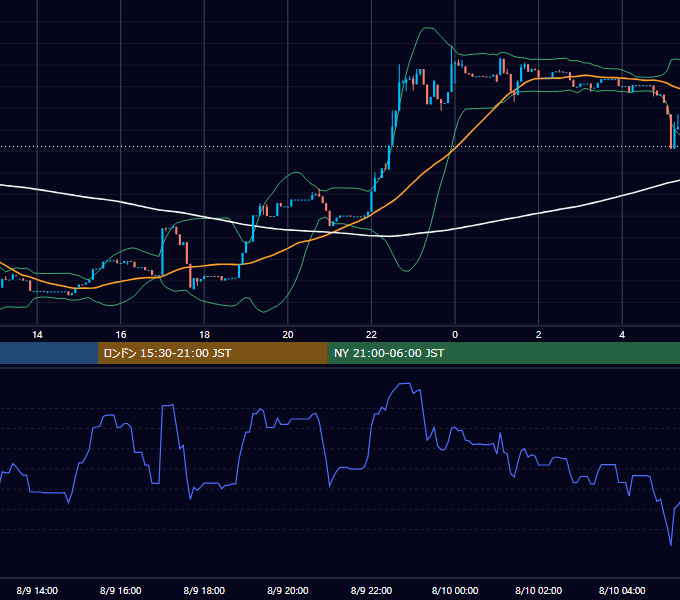This screenshot has height=600, width=680.
Task: Select the ロンドン 15:30-21:00 JST session bar
Action: pyautogui.click(x=212, y=353)
